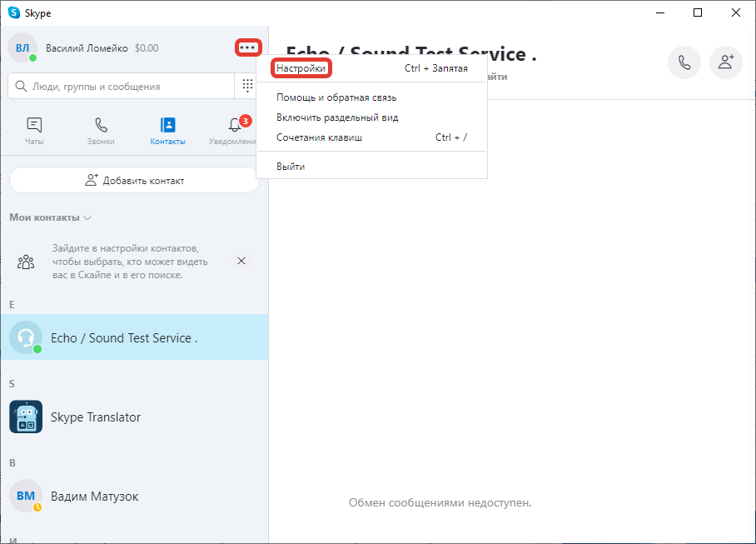Click the three-dots More menu button
This screenshot has width=756, height=544.
[248, 47]
